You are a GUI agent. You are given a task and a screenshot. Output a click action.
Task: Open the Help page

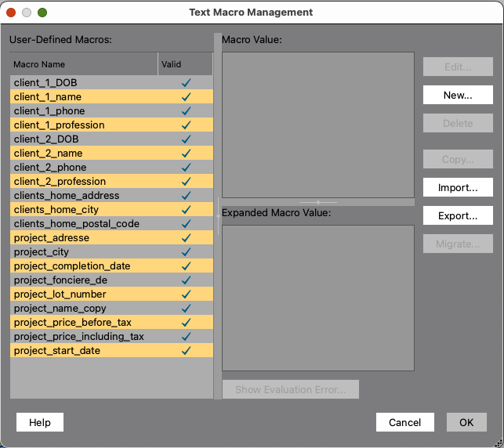pyautogui.click(x=40, y=422)
